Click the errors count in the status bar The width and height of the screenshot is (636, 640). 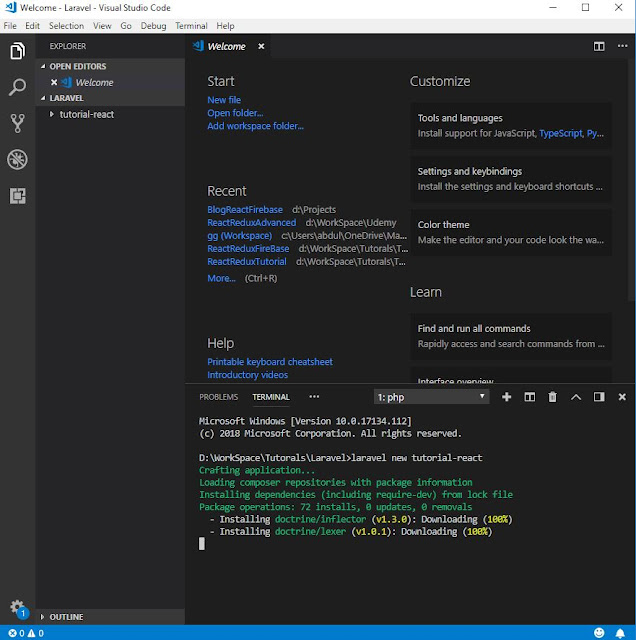tap(16, 633)
